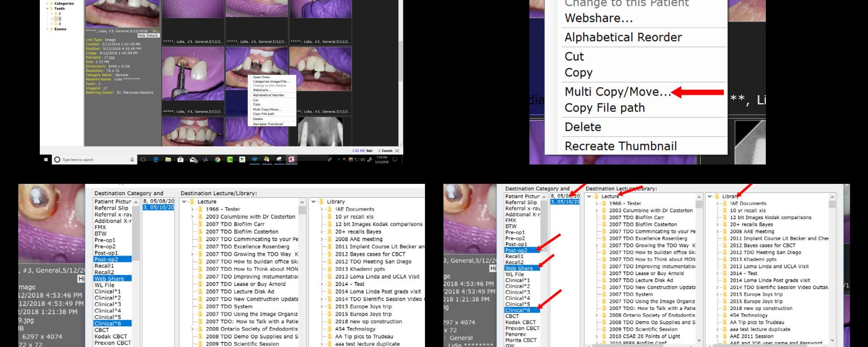Image resolution: width=868 pixels, height=347 pixels.
Task: Expand 1966 - Tester in unannotated dialog
Action: (192, 209)
